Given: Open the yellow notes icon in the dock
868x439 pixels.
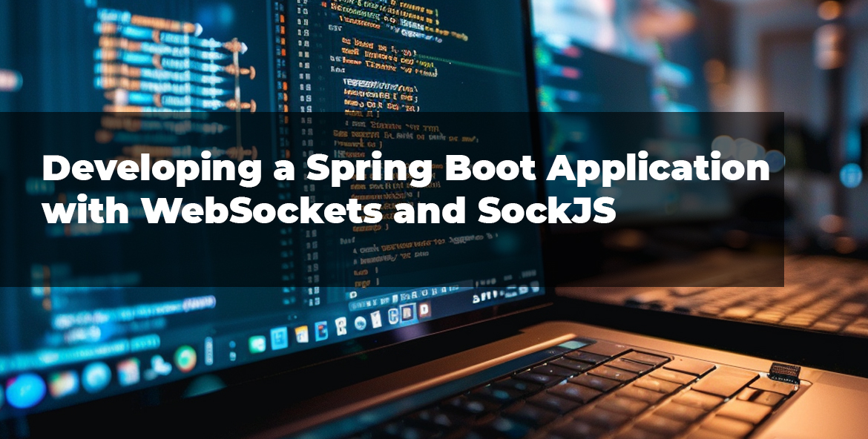Looking at the screenshot, I should pos(302,334).
